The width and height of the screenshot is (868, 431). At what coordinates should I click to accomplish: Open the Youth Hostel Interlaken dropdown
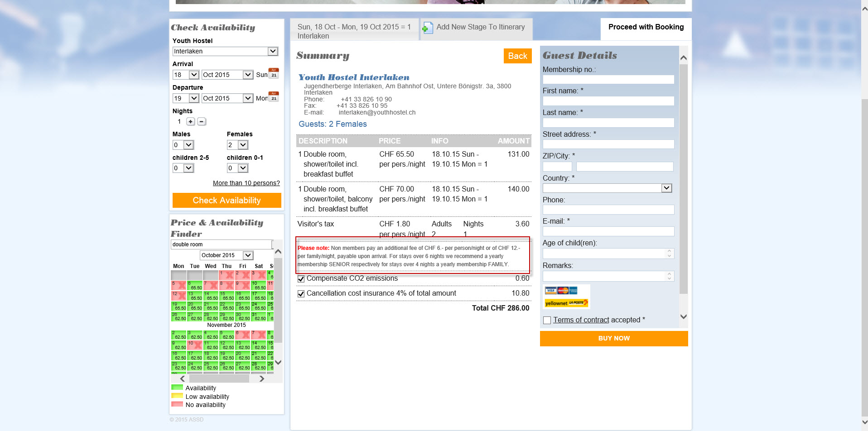pyautogui.click(x=225, y=51)
